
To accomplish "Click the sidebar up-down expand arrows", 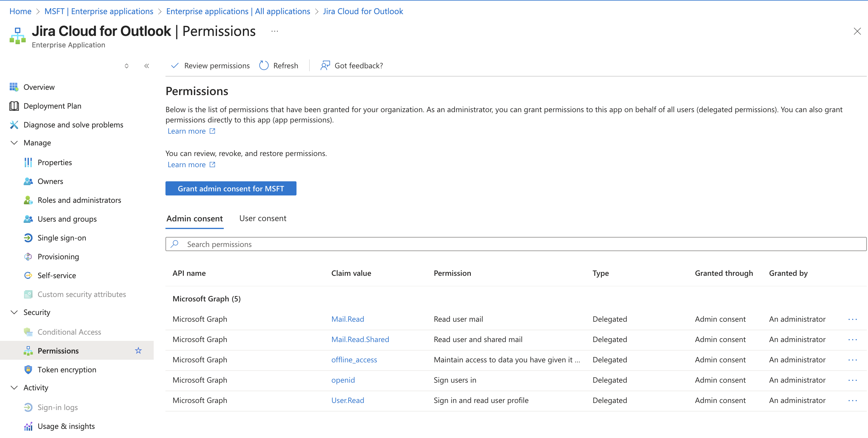I will coord(126,66).
